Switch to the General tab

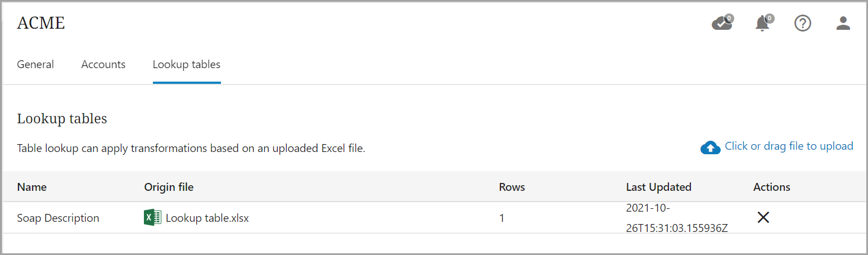[35, 65]
